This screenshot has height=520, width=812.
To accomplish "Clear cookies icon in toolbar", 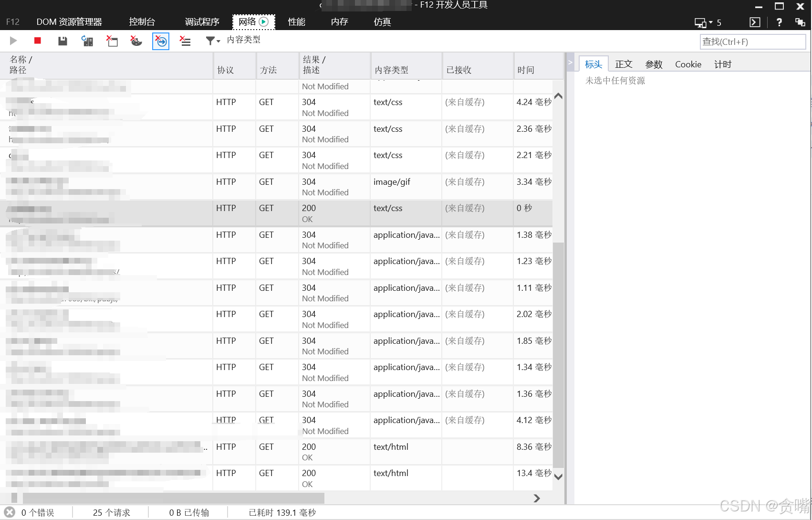I will [136, 41].
